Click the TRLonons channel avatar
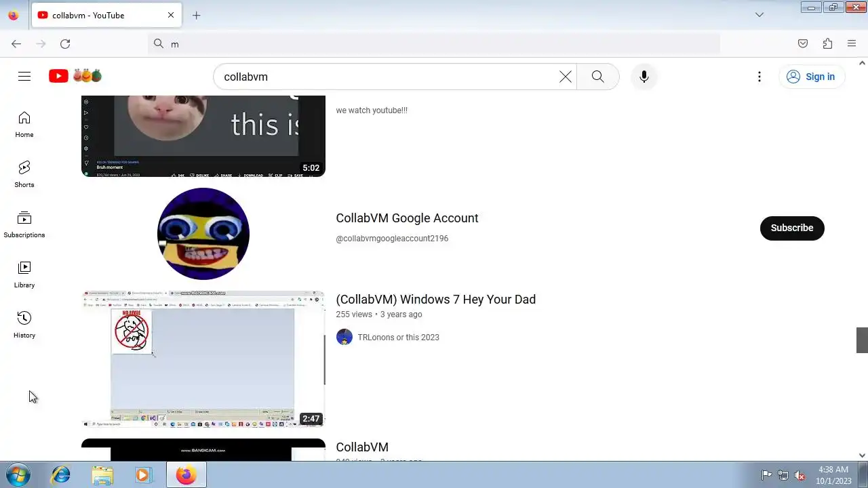The image size is (868, 488). (x=344, y=337)
